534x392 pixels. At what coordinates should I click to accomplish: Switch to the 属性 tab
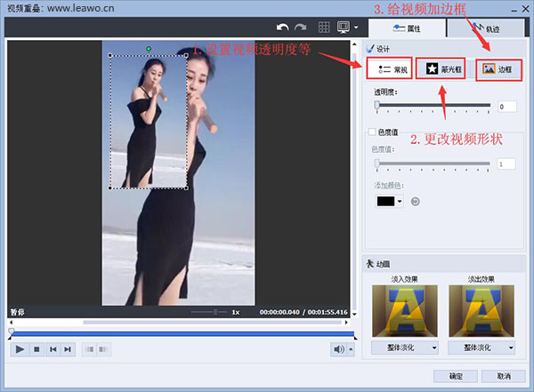[x=407, y=28]
